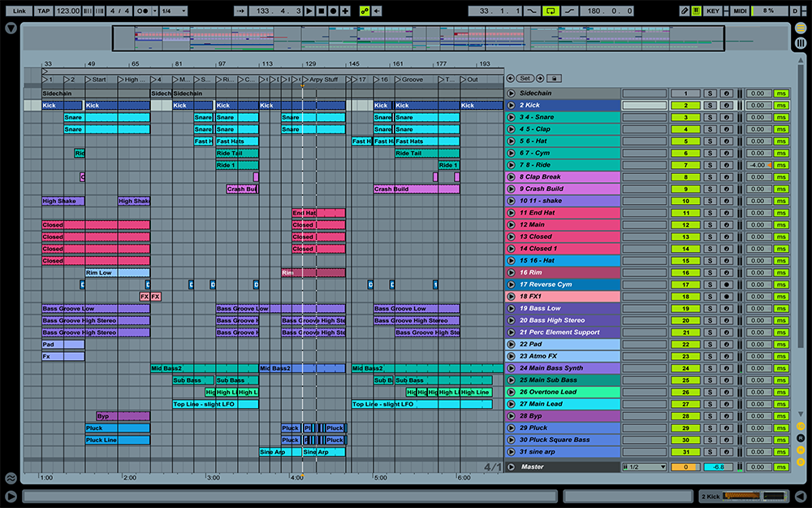Switch to Session View circle button
This screenshot has height=508, width=812.
(x=801, y=28)
